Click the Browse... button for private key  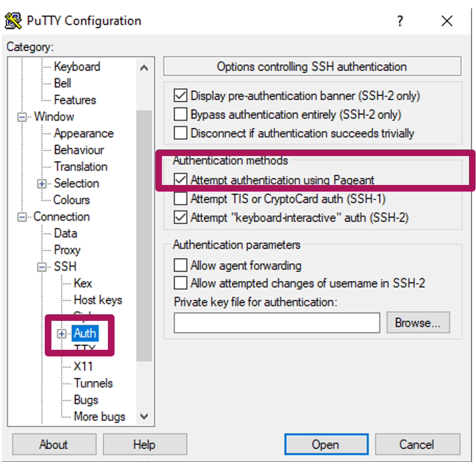pos(418,323)
